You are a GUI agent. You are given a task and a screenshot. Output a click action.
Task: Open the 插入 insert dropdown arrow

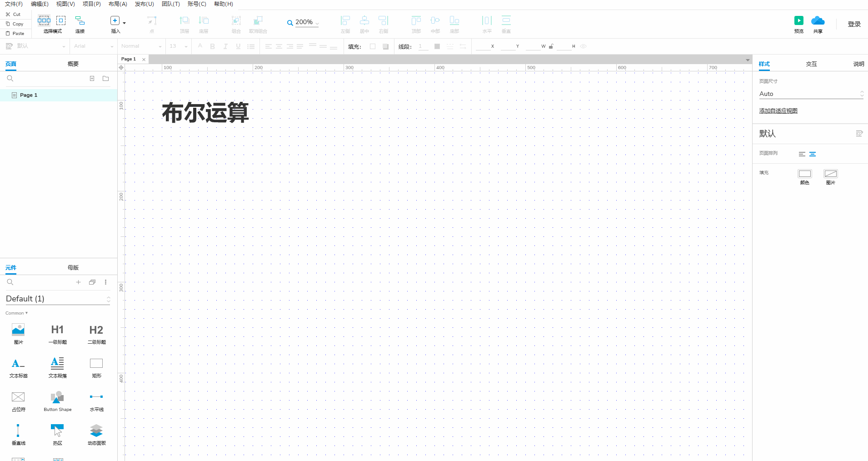pyautogui.click(x=125, y=23)
